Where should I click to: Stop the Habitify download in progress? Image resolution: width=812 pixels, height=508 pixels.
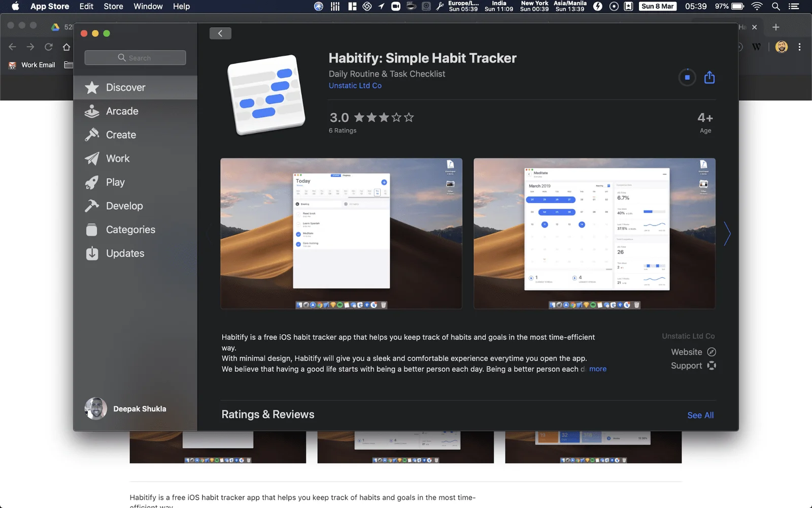coord(687,77)
